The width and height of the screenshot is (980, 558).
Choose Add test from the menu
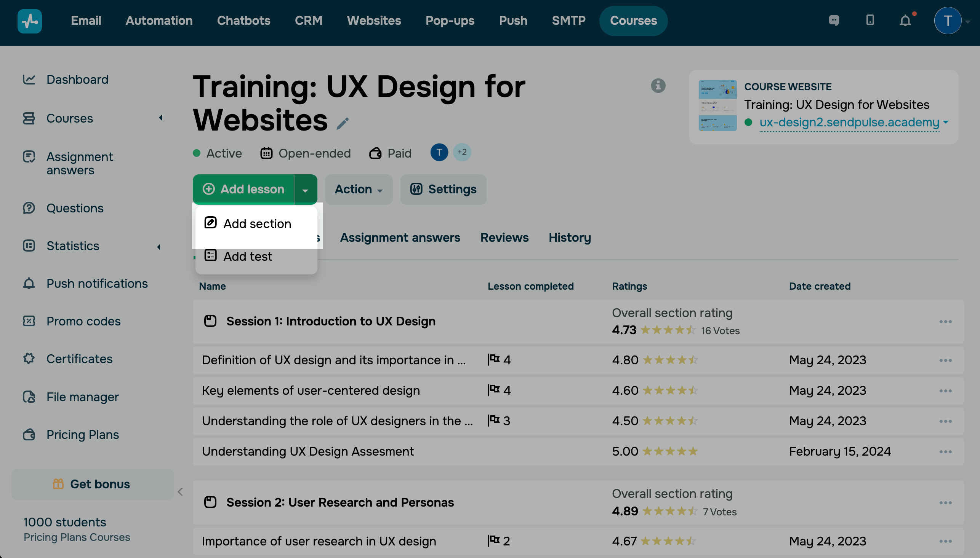[x=247, y=256]
